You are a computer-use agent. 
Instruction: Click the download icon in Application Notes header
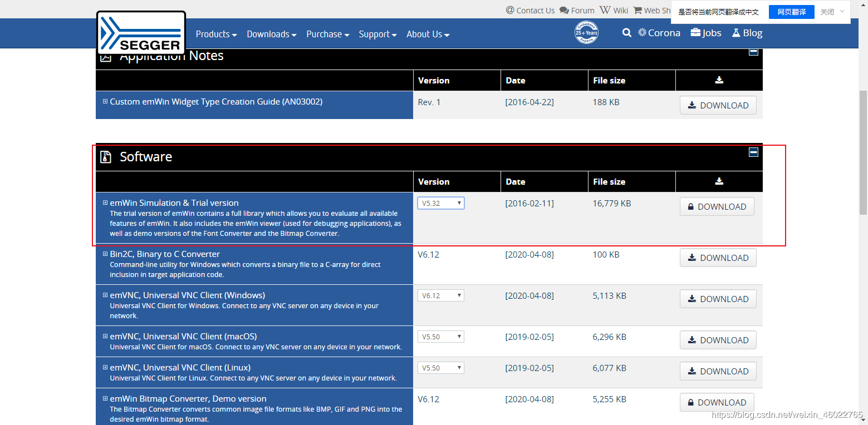click(x=719, y=80)
